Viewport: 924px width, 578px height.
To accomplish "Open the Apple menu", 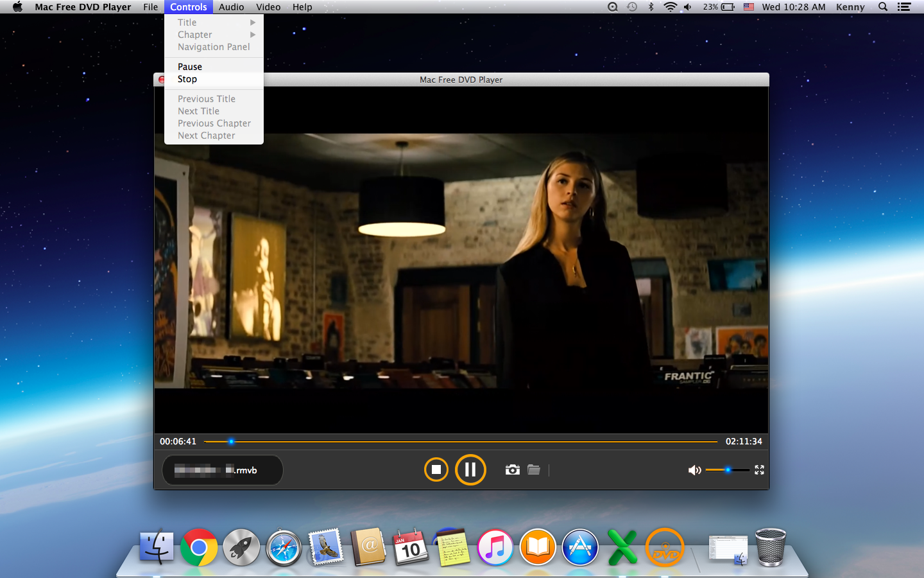I will click(x=17, y=7).
